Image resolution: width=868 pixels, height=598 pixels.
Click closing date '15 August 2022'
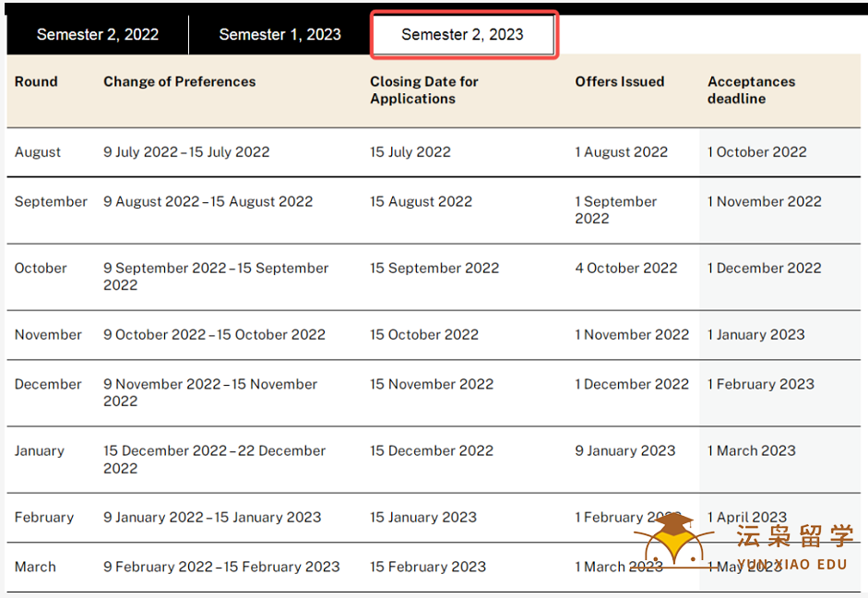(422, 201)
